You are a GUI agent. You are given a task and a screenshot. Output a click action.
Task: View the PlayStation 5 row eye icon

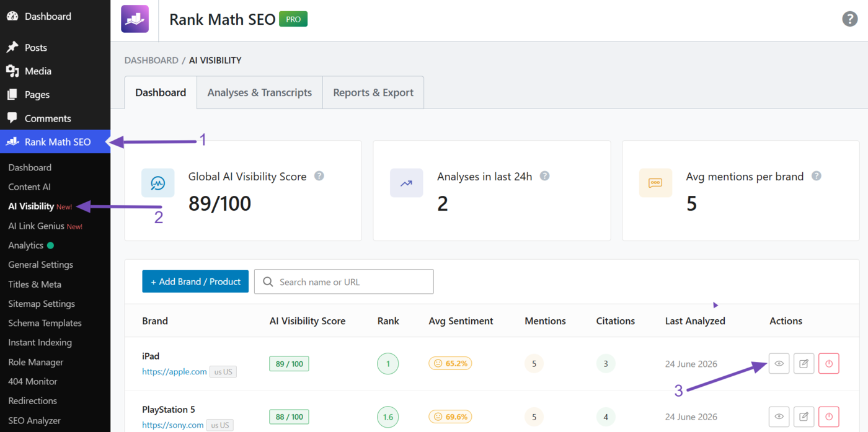pos(779,417)
